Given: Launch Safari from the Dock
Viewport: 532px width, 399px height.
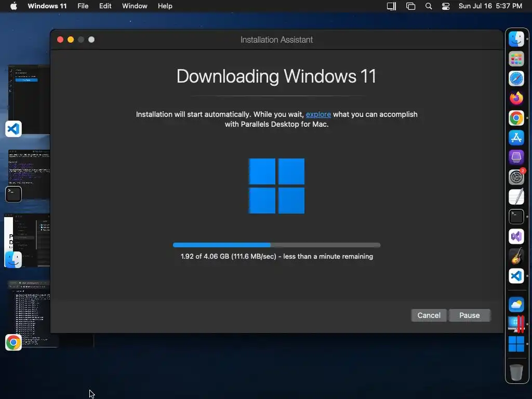Looking at the screenshot, I should point(516,79).
